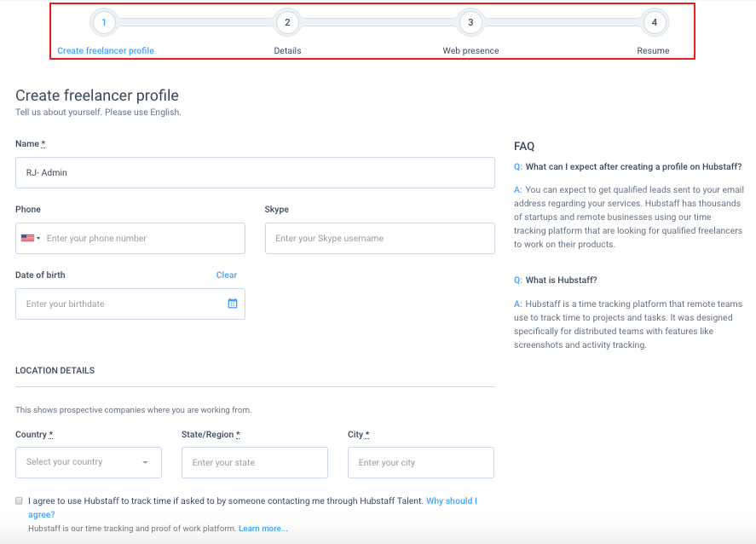Click the step 4 circle
Screen dimensions: 756x544
655,22
